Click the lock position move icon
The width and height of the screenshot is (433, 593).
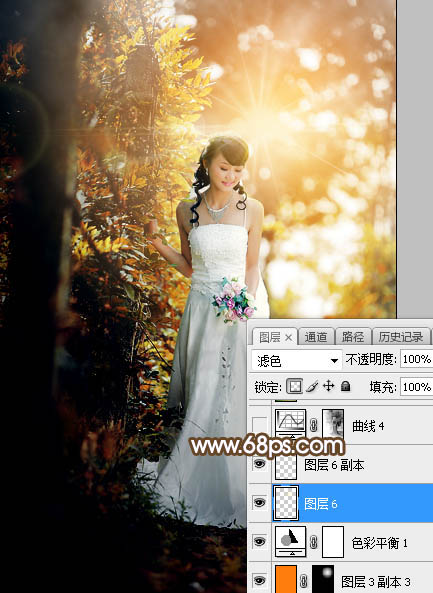tap(329, 386)
